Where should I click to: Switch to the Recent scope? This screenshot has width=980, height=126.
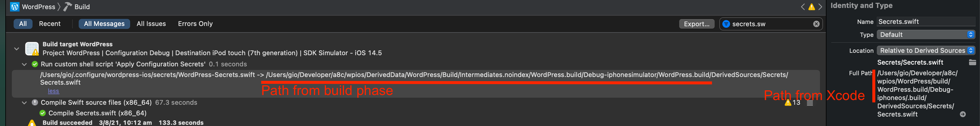coord(50,24)
